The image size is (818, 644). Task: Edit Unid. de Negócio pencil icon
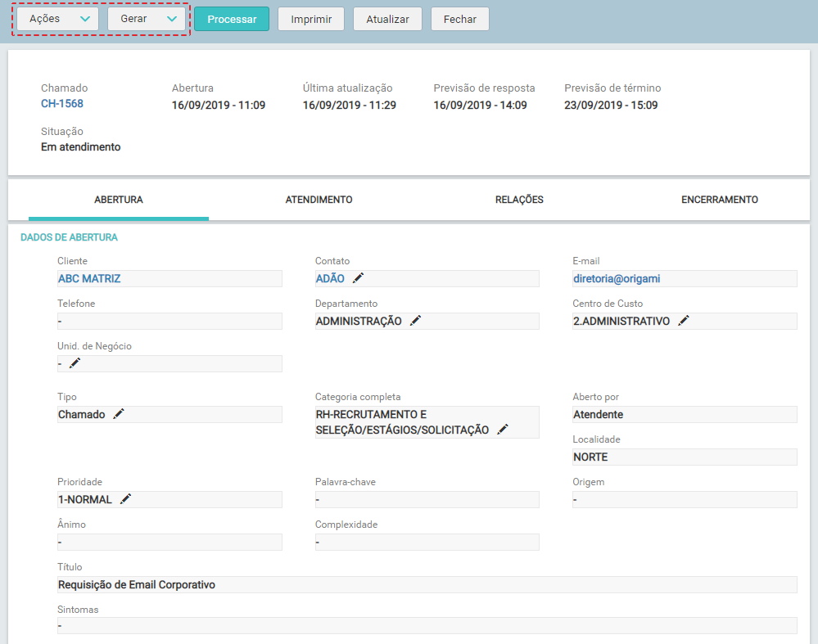click(x=75, y=363)
